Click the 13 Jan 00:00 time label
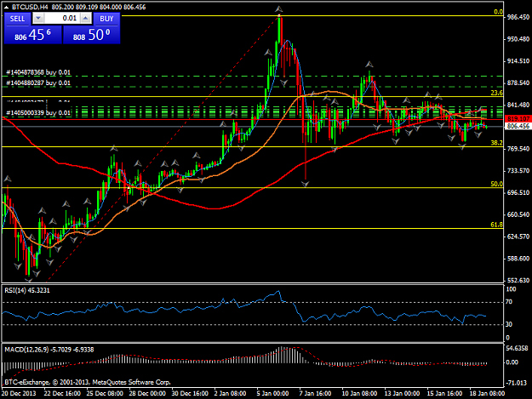This screenshot has width=532, height=399. click(x=402, y=393)
